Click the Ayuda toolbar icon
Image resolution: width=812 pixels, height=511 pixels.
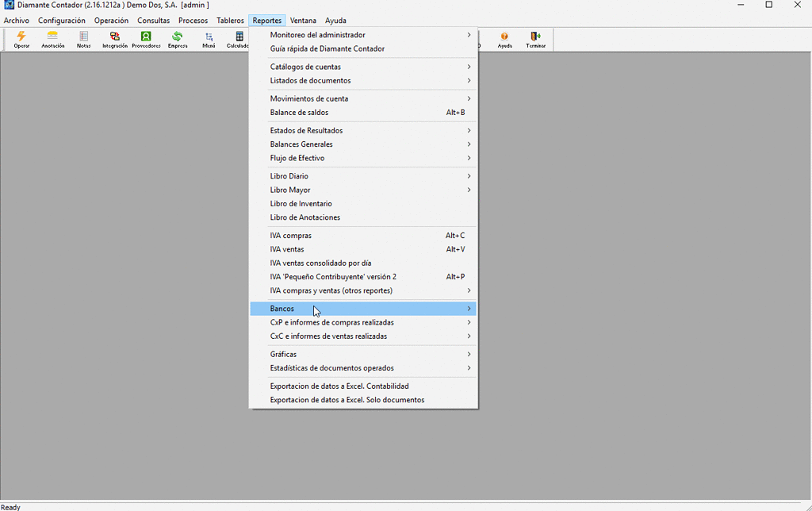[504, 40]
